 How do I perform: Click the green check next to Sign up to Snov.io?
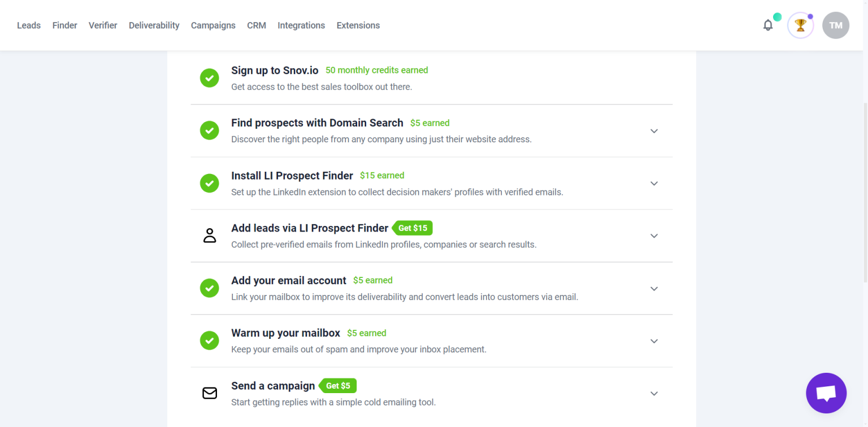(210, 78)
